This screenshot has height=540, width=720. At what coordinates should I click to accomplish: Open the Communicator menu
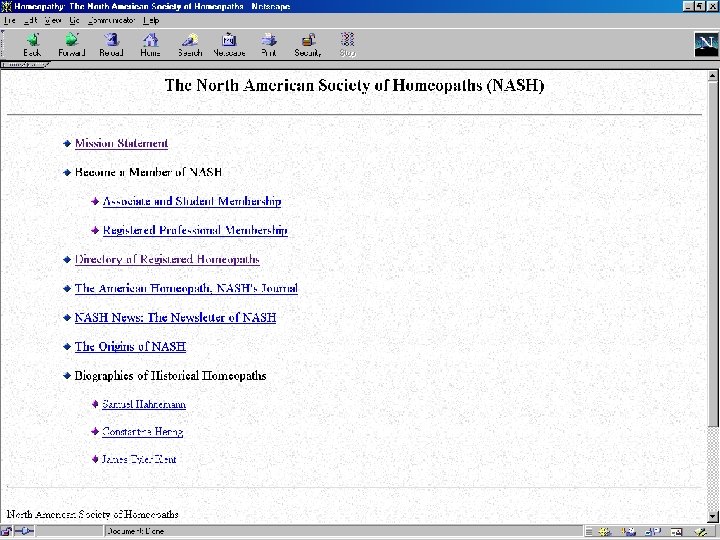(112, 21)
